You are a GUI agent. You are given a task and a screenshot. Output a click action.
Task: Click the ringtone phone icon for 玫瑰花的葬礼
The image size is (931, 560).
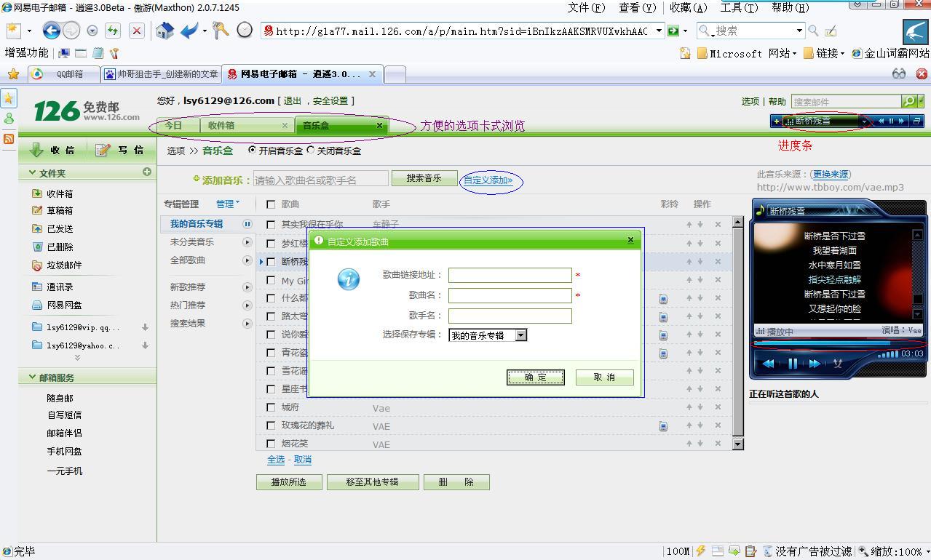[663, 426]
